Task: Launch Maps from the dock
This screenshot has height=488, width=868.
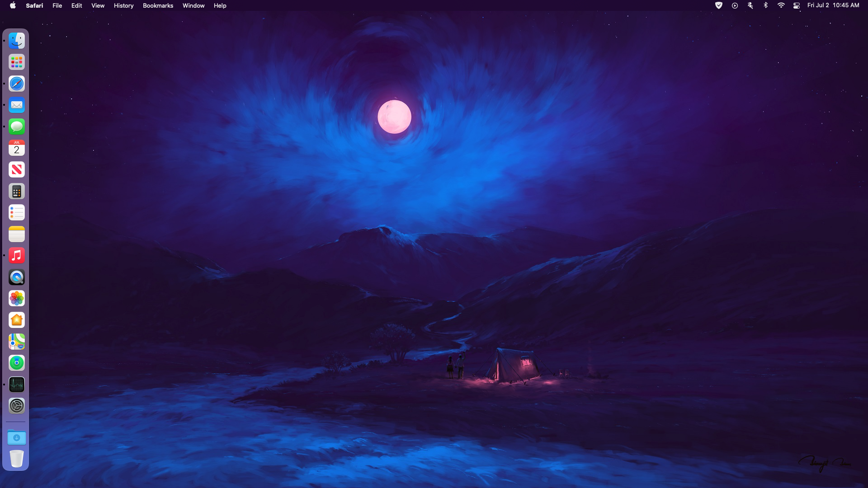Action: [17, 341]
